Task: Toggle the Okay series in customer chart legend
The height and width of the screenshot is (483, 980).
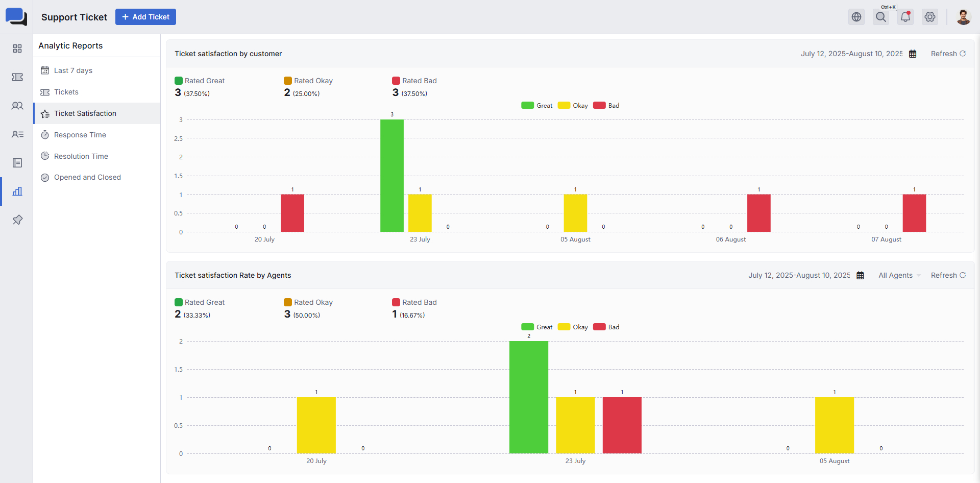Action: coord(573,106)
